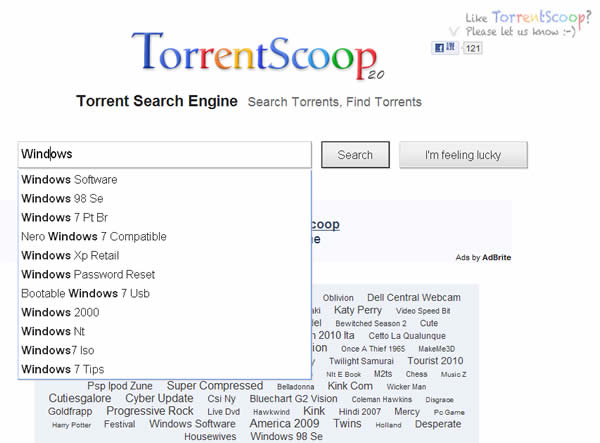Click in the Windows search input field
Viewport: 600px width, 443px height.
tap(165, 154)
